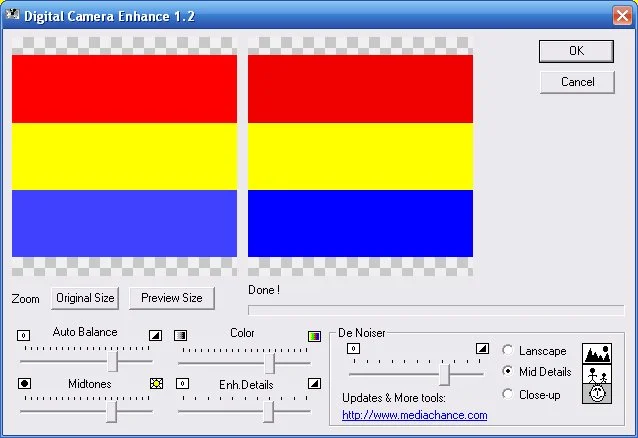Click the Cancel button
Viewport: 638px width, 438px height.
[x=577, y=82]
